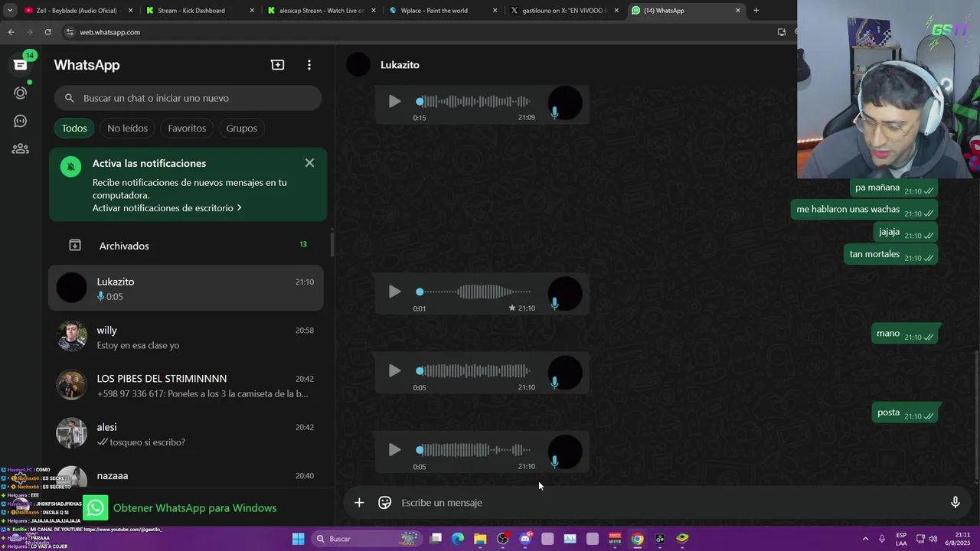The height and width of the screenshot is (551, 980).
Task: Click Activar notificaciones de escritorio link
Action: [167, 208]
